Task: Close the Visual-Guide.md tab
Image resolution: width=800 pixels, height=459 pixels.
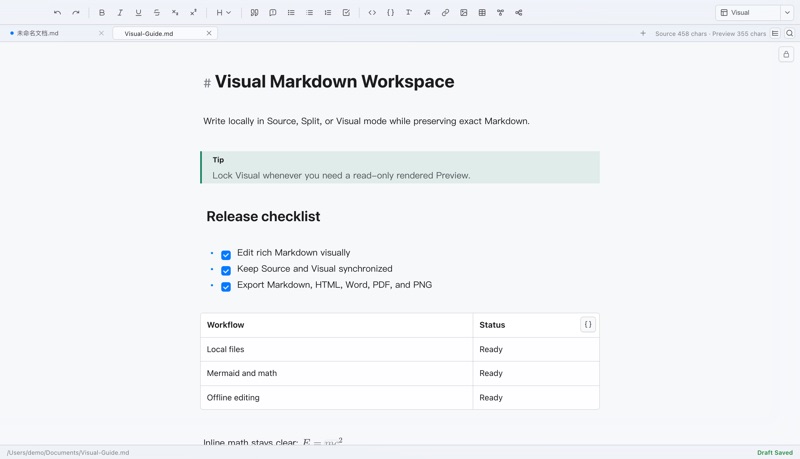Action: 209,33
